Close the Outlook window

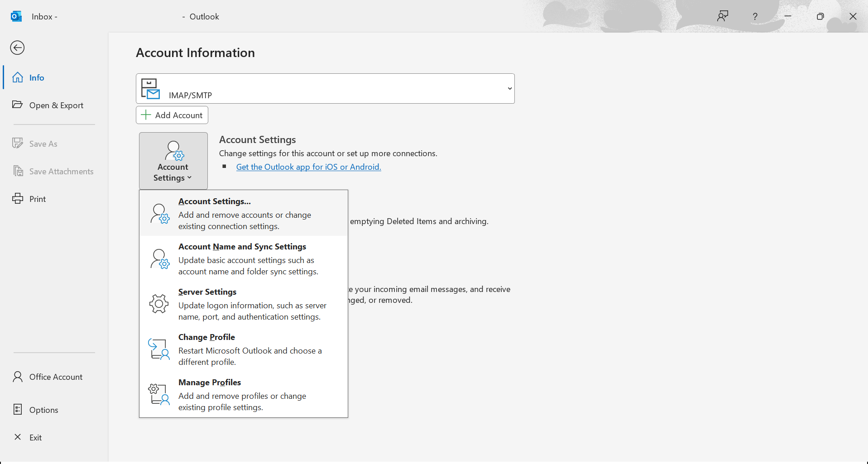pos(853,16)
